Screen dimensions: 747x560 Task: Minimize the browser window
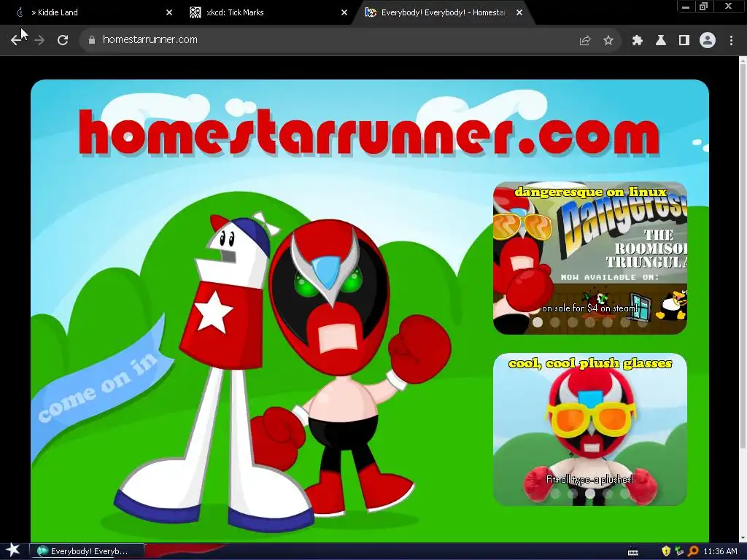686,7
